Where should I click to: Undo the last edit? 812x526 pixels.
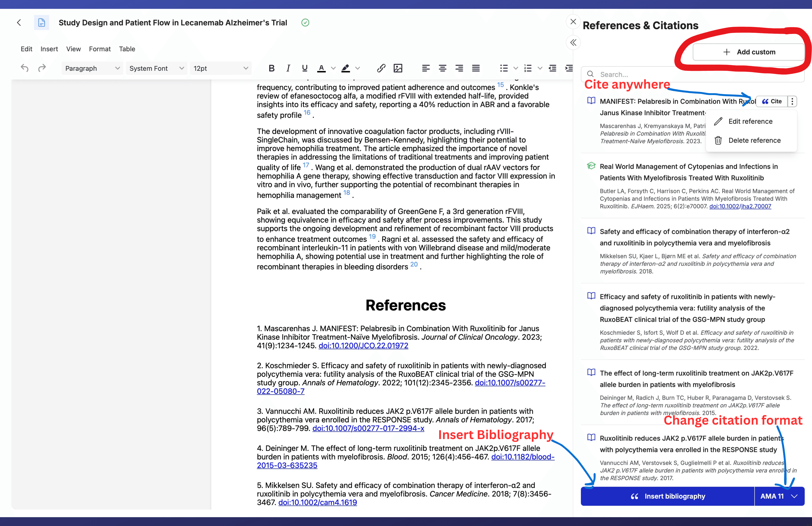[x=24, y=68]
